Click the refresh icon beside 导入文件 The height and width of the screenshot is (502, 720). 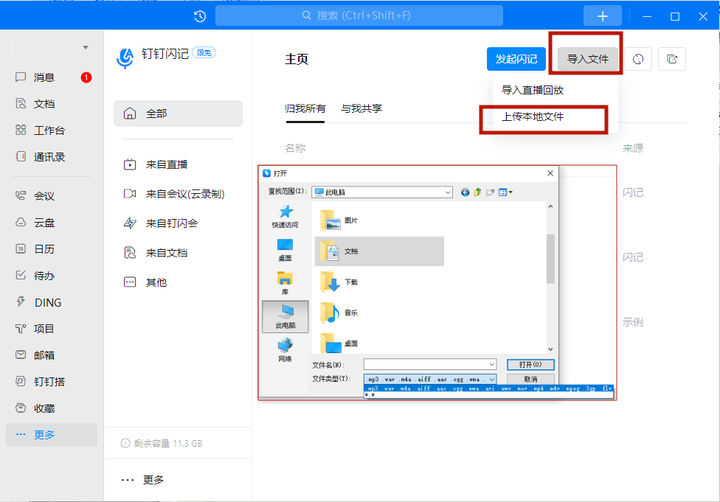638,59
